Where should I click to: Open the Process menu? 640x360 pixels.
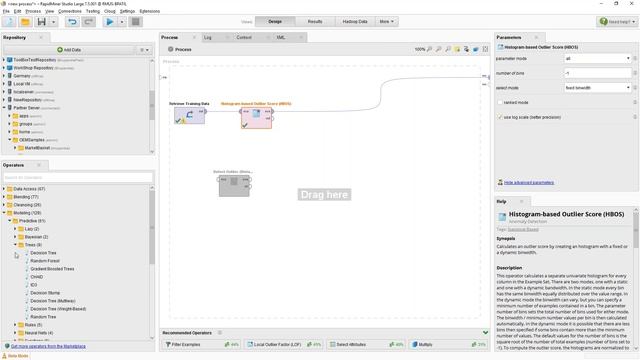33,11
